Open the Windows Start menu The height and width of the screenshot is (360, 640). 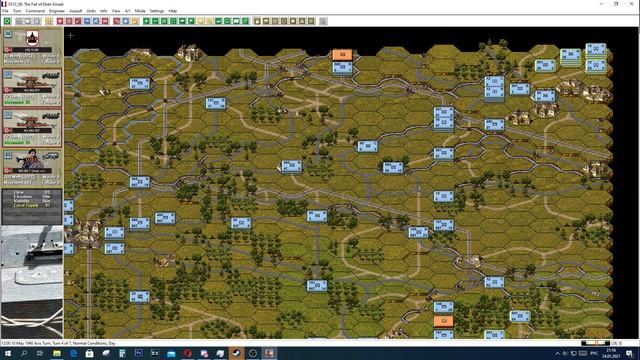click(x=7, y=353)
